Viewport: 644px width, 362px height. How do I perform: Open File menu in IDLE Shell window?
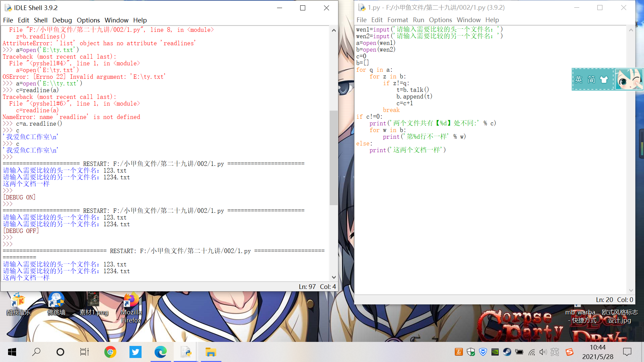click(8, 20)
